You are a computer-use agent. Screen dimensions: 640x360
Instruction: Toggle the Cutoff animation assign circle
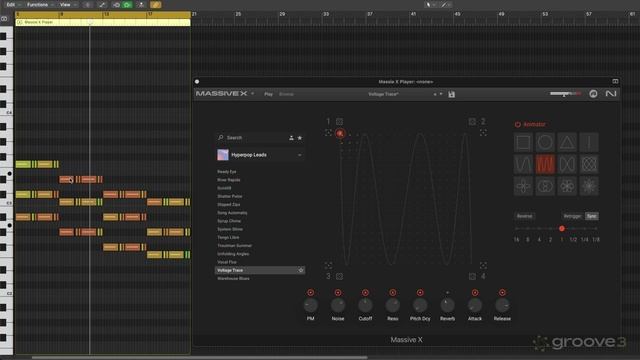point(365,293)
